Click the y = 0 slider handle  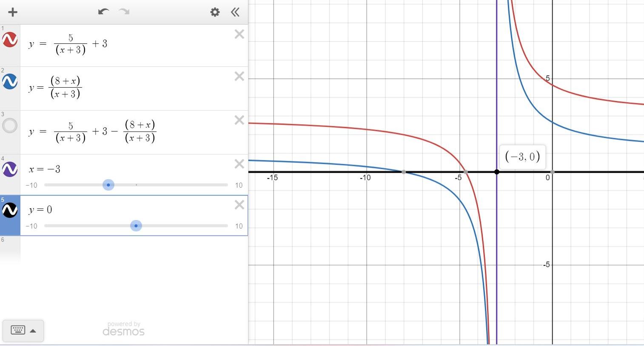pyautogui.click(x=136, y=226)
